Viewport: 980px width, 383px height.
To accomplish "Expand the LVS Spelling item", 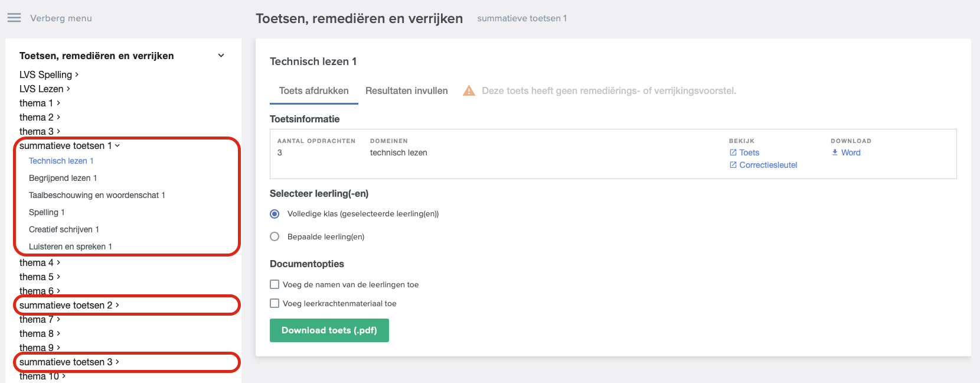I will (49, 74).
